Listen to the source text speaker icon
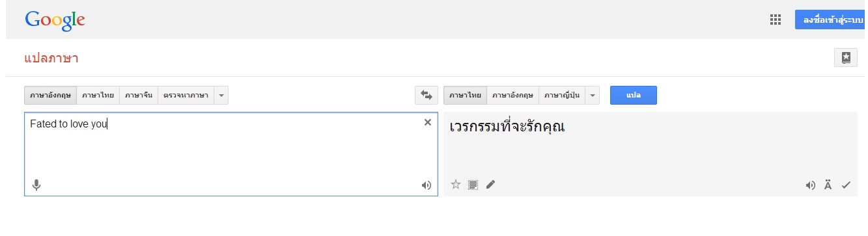Viewport: 868px width, 236px height. (427, 185)
